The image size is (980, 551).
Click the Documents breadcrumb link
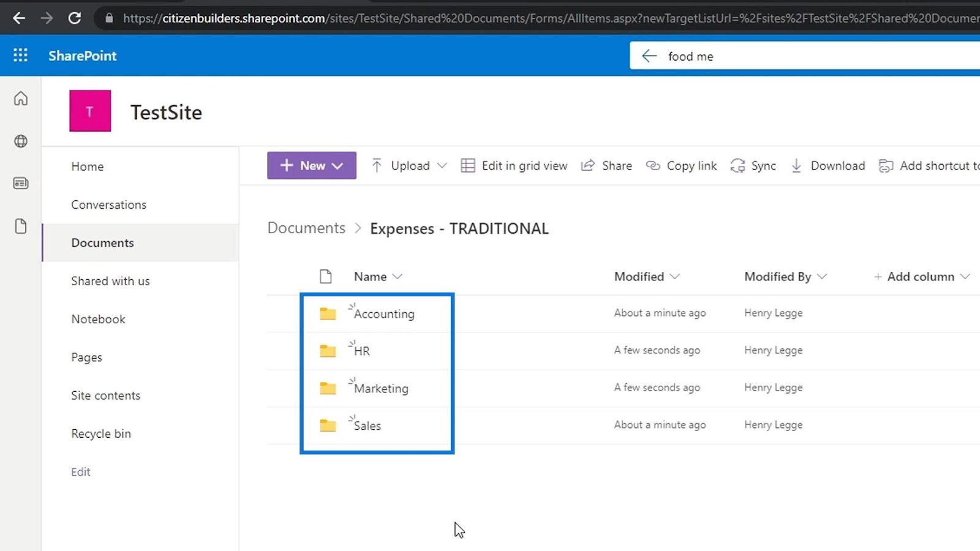pos(306,228)
